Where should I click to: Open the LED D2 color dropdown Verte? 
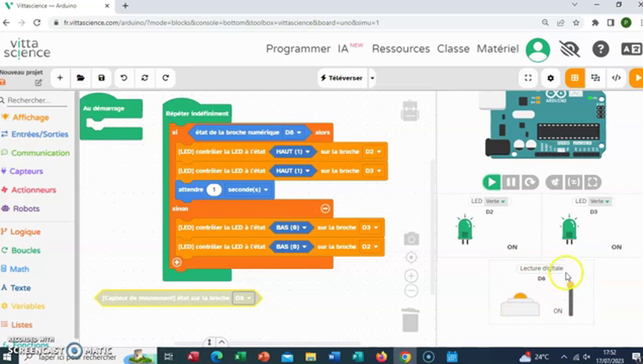click(x=495, y=201)
